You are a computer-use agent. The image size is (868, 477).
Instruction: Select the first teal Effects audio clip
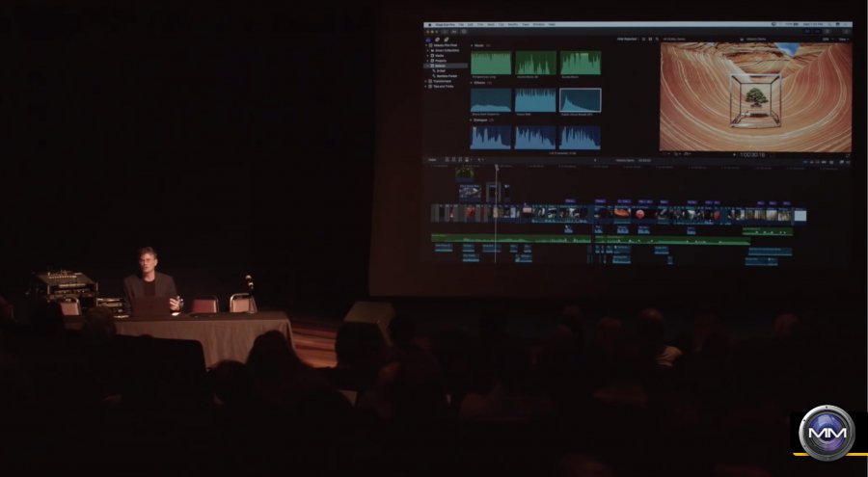pyautogui.click(x=491, y=100)
